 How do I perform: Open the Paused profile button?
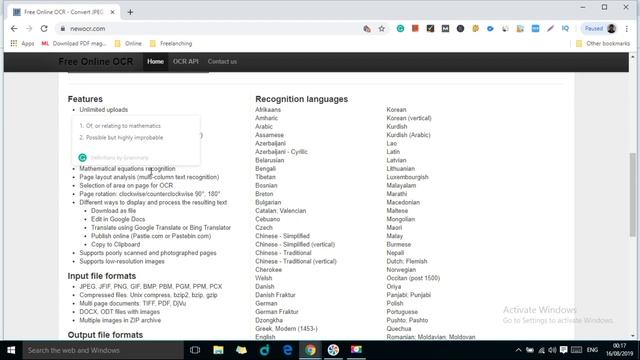pyautogui.click(x=600, y=29)
